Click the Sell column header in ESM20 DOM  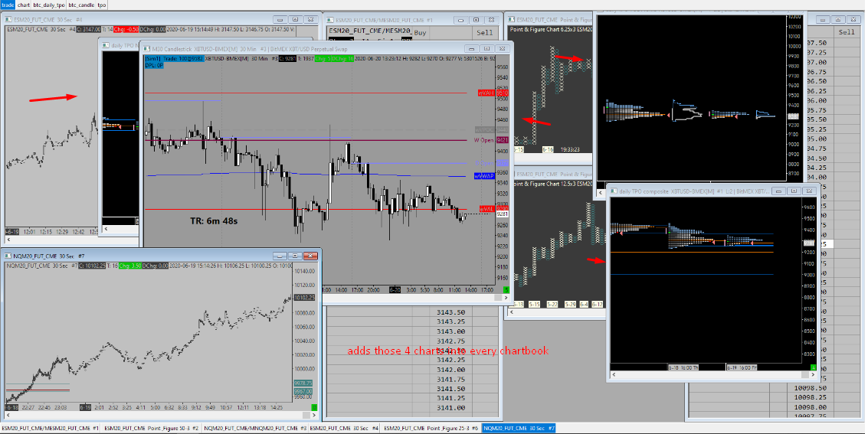coord(484,33)
